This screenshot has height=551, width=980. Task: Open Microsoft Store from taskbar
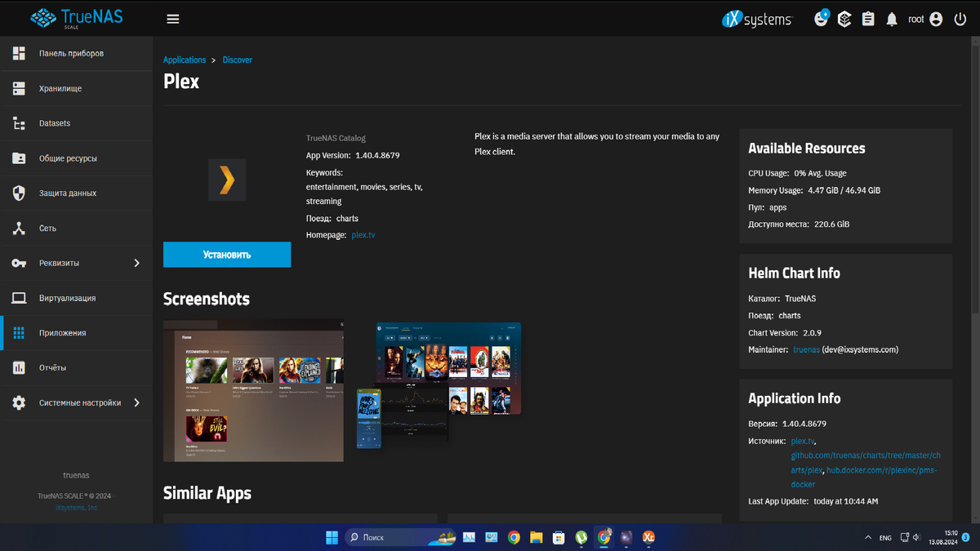click(559, 537)
